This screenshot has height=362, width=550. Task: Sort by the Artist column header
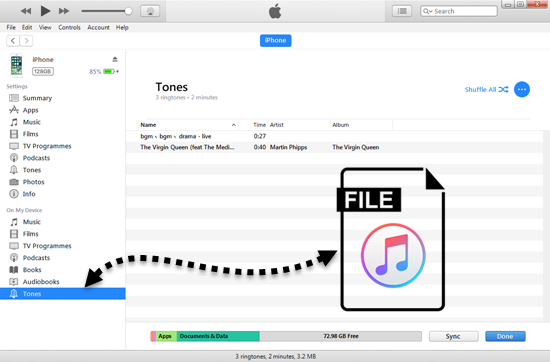click(x=299, y=125)
